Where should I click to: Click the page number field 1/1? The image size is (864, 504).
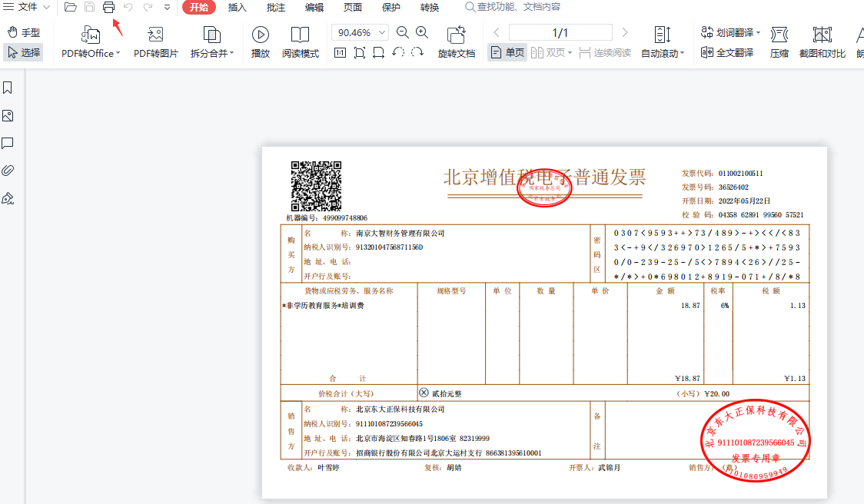pos(560,32)
